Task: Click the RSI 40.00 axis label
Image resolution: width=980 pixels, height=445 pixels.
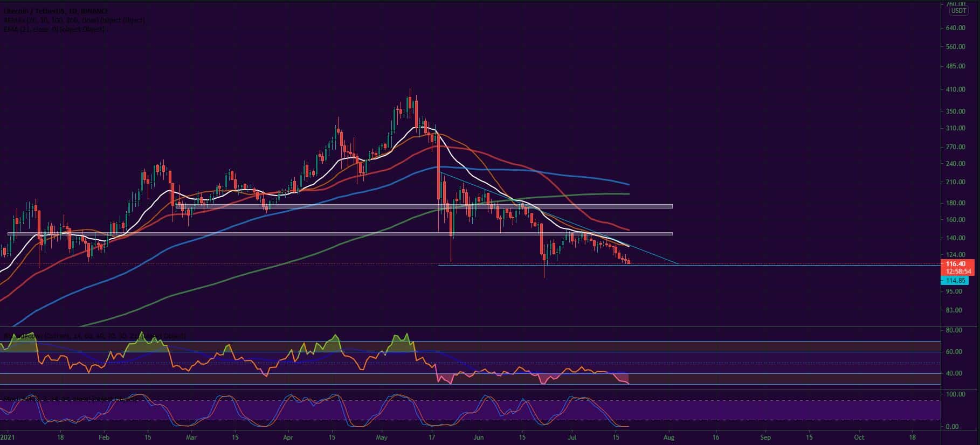Action: pyautogui.click(x=955, y=373)
